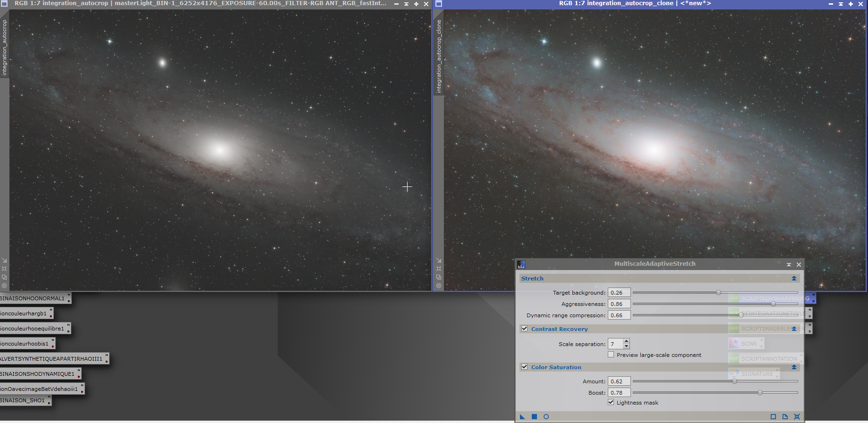Click the MultiscaleAdaptiveStretch process icon in the title bar
This screenshot has width=868, height=423.
click(x=521, y=264)
